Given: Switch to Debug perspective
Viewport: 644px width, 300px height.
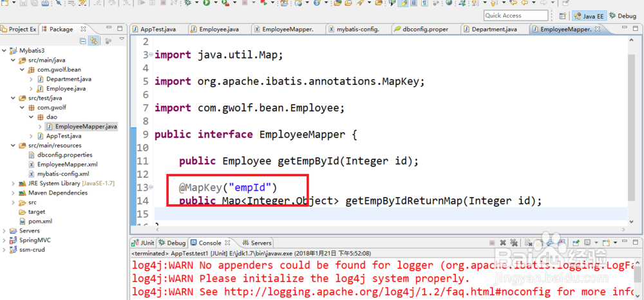Looking at the screenshot, I should tap(623, 16).
